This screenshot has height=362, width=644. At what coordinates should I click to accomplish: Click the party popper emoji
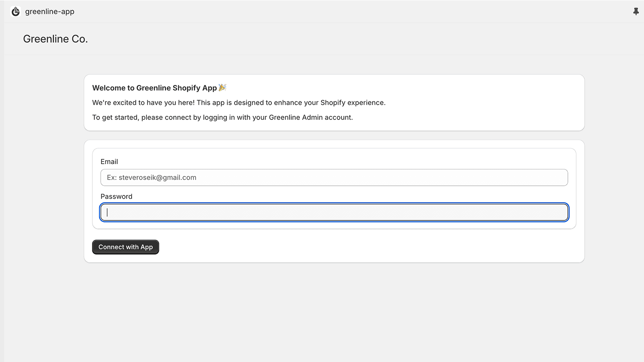click(223, 87)
